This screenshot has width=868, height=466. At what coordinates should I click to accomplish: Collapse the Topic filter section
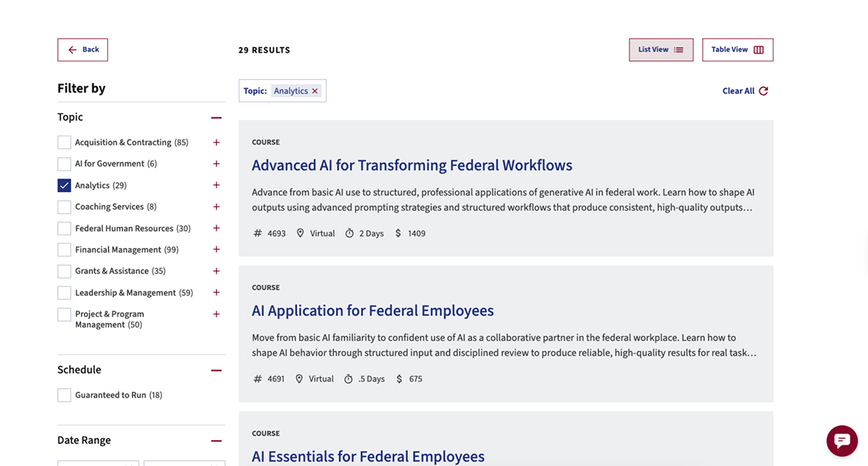click(x=217, y=117)
